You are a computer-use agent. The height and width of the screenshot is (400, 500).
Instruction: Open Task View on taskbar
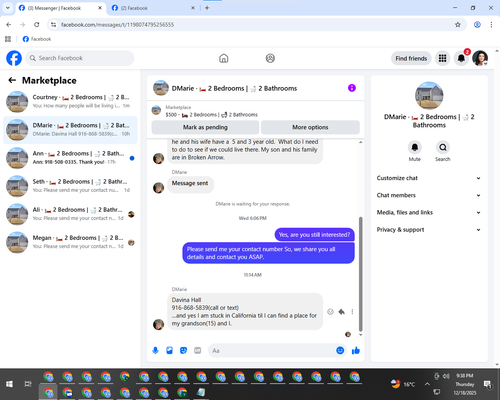point(28,384)
